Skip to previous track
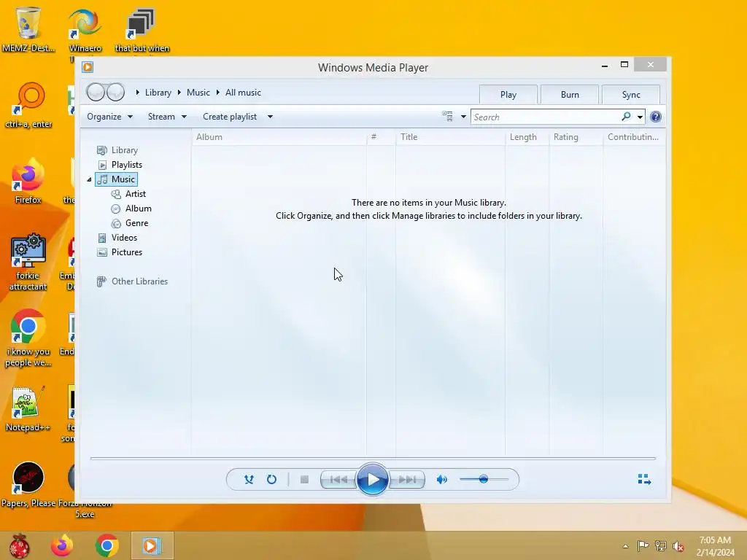 pyautogui.click(x=338, y=480)
